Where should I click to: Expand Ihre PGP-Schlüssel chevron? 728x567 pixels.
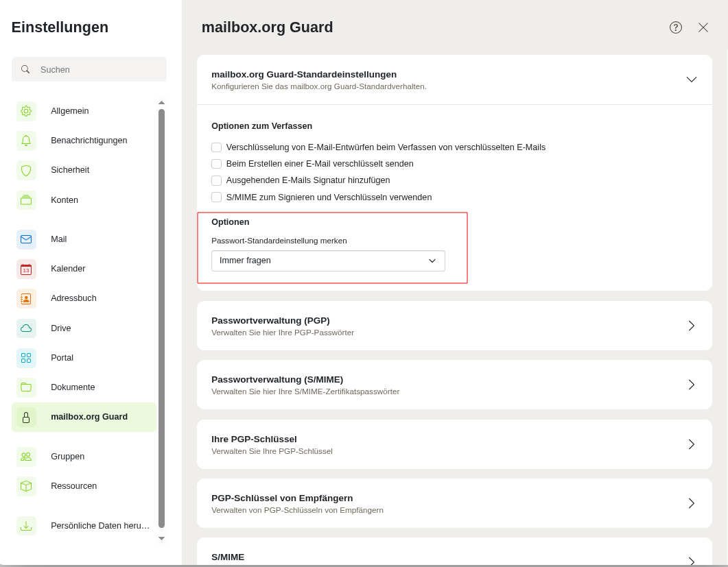coord(692,444)
